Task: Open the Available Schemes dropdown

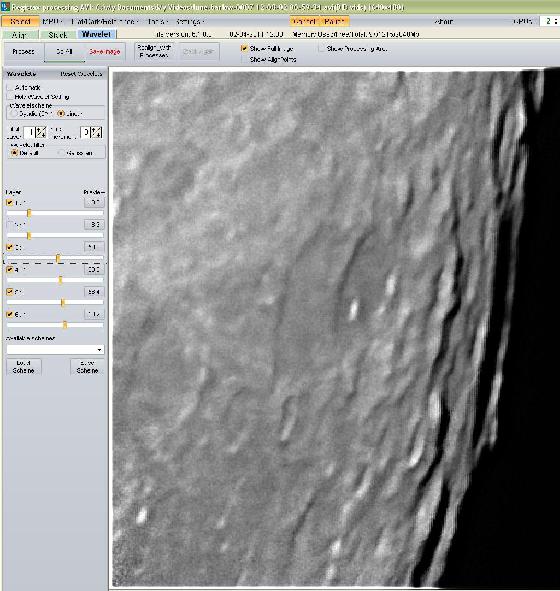Action: [55, 350]
